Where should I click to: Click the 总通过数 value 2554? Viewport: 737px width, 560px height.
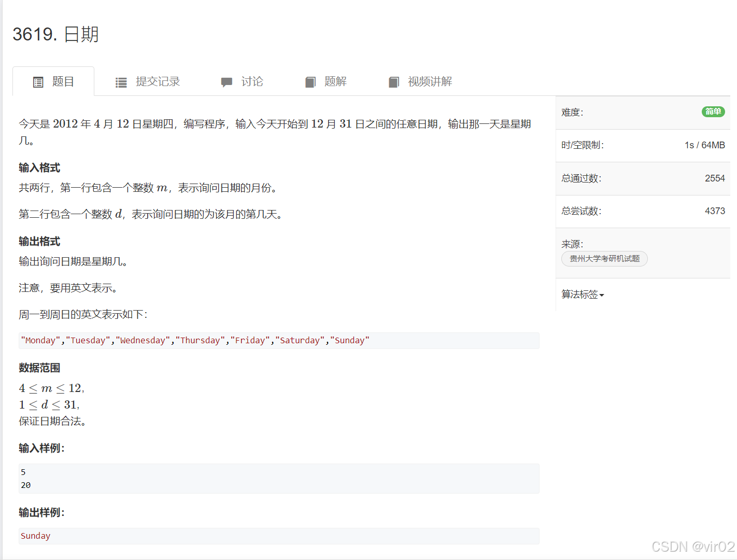coord(715,178)
